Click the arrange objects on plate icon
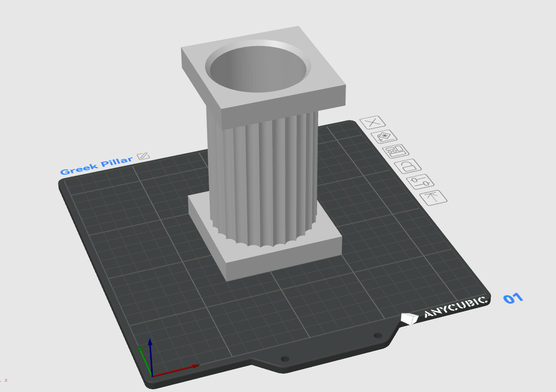This screenshot has height=392, width=556. point(396,151)
